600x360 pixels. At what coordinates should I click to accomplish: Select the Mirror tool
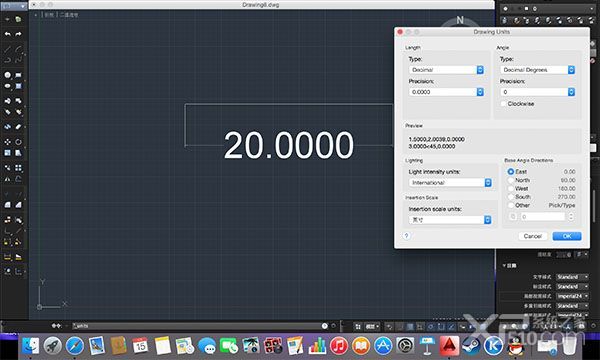click(8, 179)
